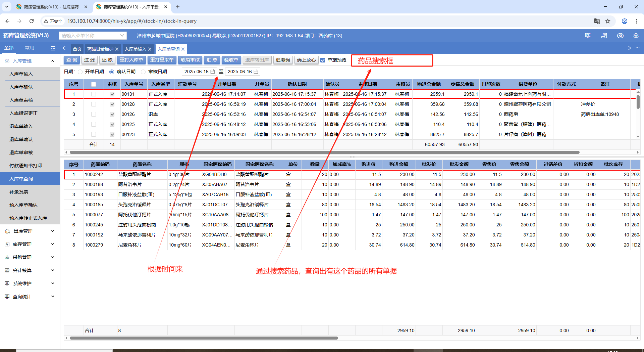Switch to the 全部 sidebar tab
Image resolution: width=644 pixels, height=352 pixels.
pyautogui.click(x=9, y=48)
